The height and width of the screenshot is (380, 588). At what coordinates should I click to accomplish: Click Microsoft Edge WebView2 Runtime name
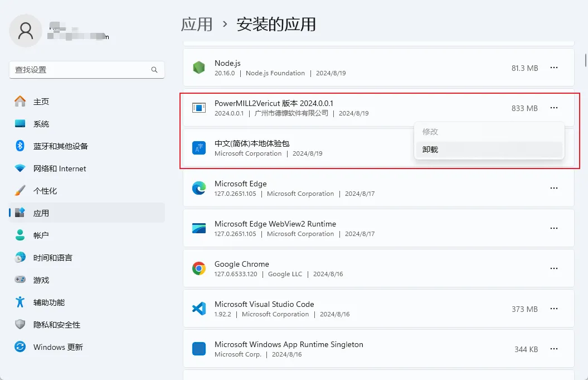point(275,224)
